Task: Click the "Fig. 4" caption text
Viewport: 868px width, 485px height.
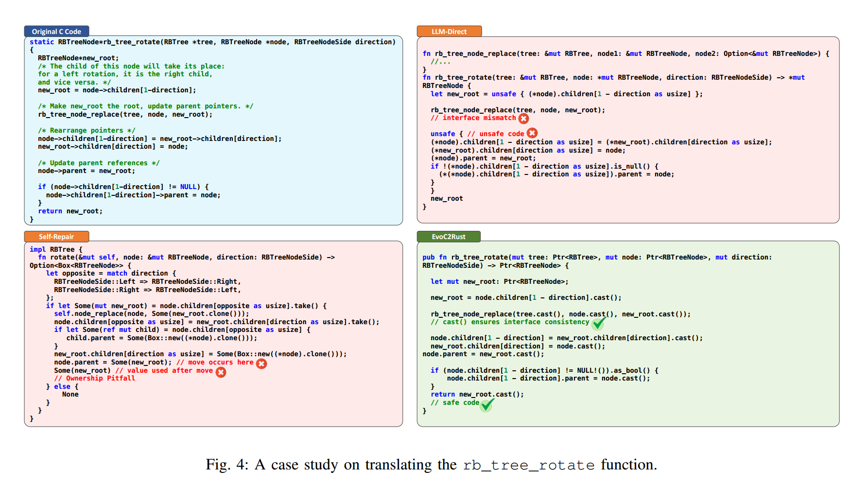Action: tap(226, 465)
